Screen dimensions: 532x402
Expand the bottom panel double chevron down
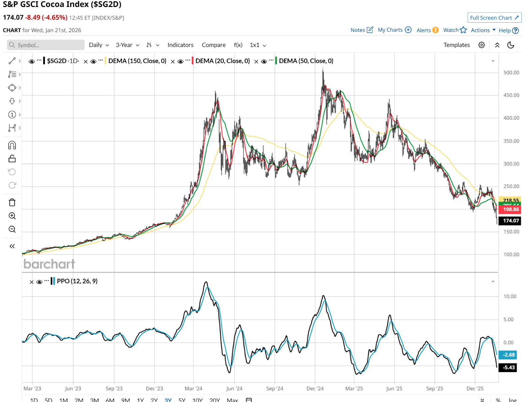coord(482,400)
